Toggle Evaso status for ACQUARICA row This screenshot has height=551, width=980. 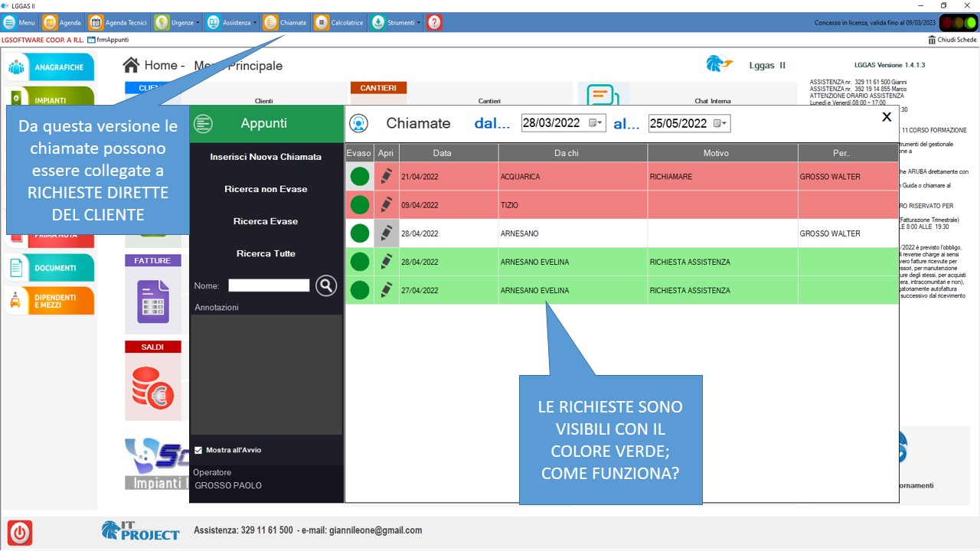tap(360, 177)
